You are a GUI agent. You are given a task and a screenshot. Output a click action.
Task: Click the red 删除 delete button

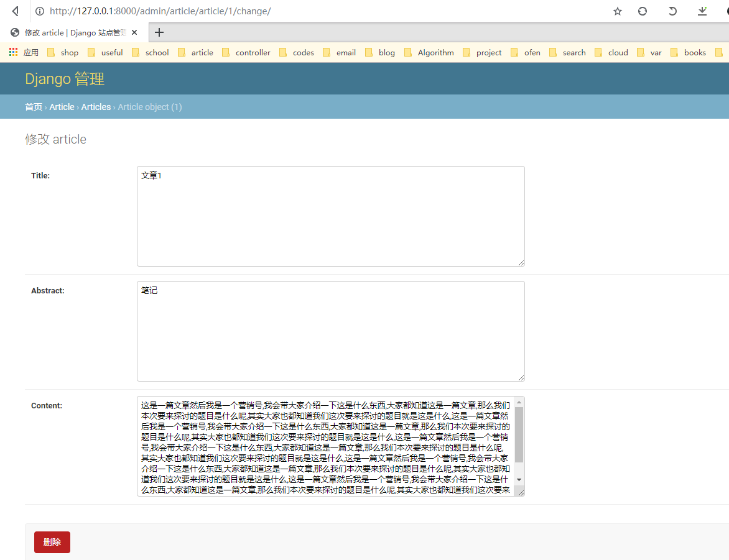(x=52, y=542)
